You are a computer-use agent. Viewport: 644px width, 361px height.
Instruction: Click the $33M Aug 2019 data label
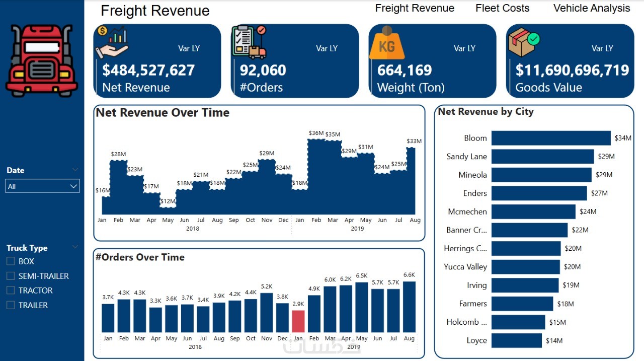[x=414, y=141]
